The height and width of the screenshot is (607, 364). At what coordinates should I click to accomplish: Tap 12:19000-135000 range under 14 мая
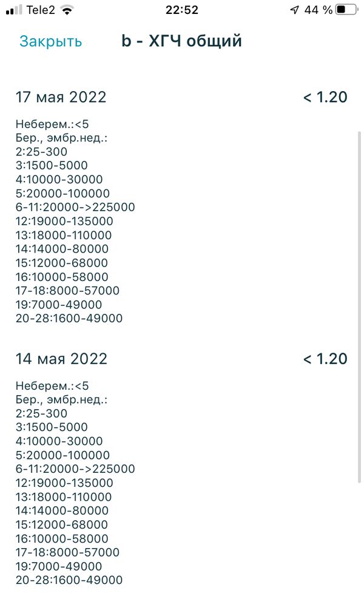click(64, 483)
